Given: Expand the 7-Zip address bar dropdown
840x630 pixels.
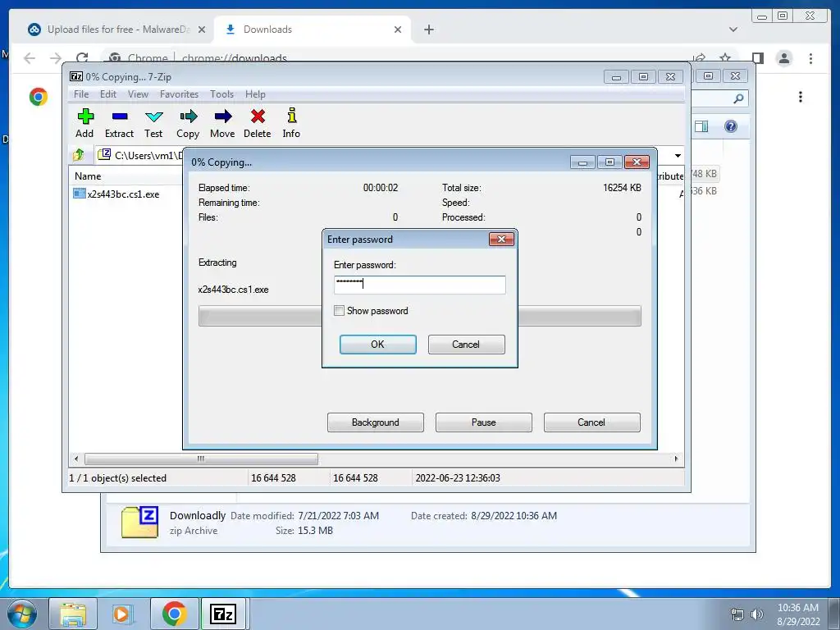Looking at the screenshot, I should point(678,156).
